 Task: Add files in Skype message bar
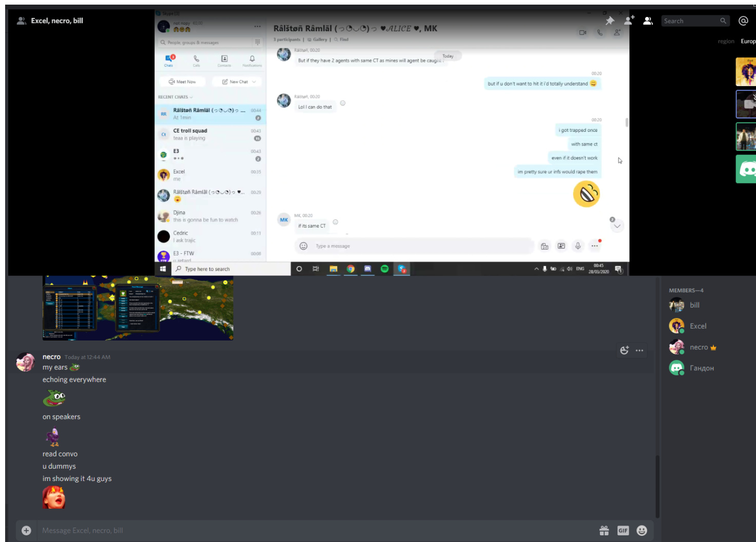[545, 246]
